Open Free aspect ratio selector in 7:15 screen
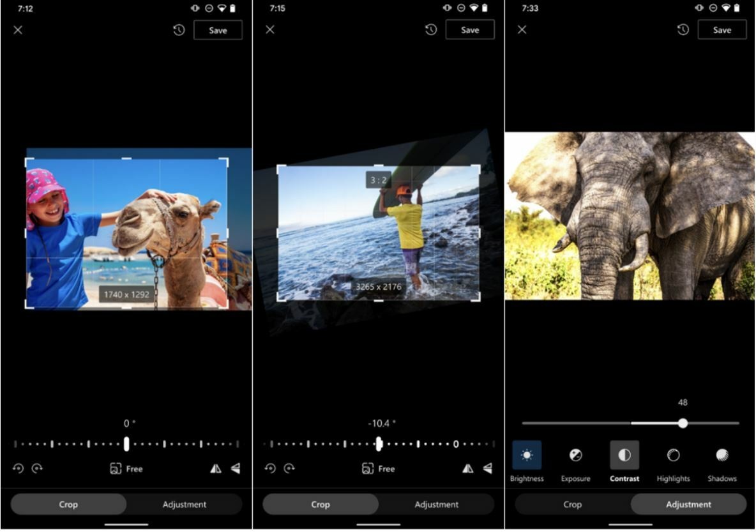Image resolution: width=756 pixels, height=532 pixels. 379,468
